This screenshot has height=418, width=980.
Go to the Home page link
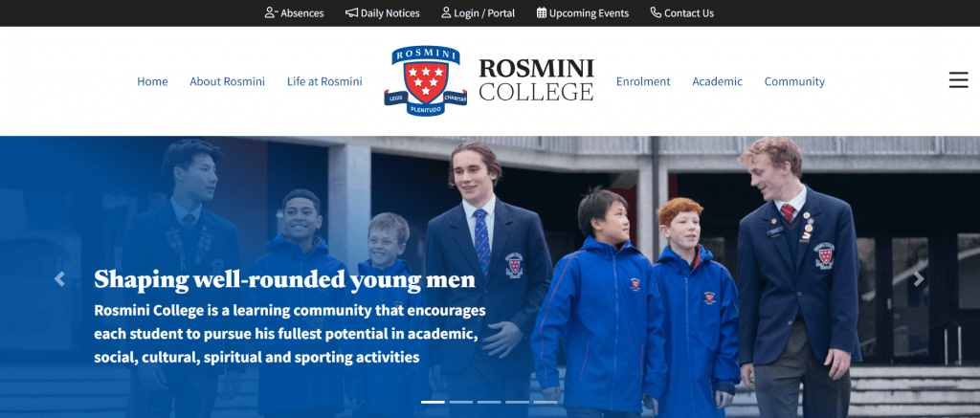pos(152,81)
